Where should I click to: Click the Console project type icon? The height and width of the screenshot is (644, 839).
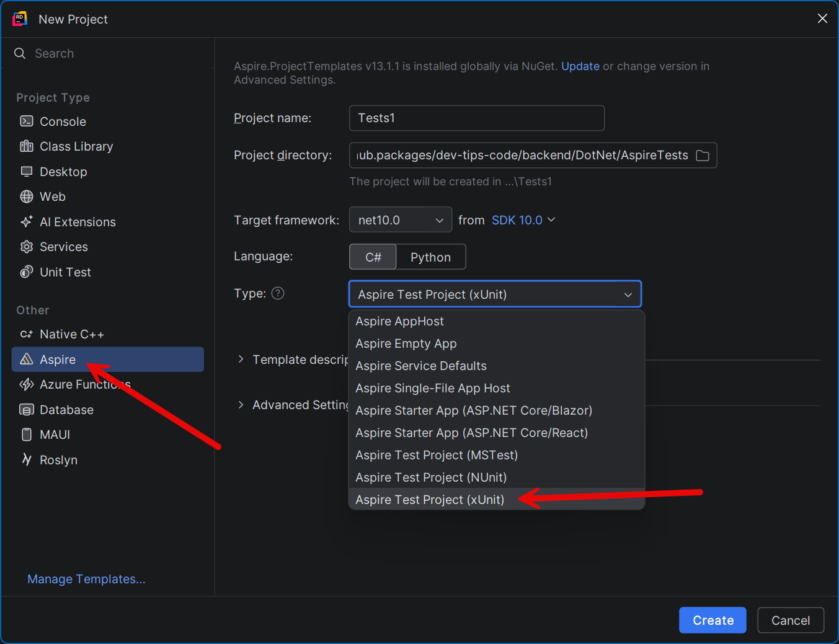point(27,121)
